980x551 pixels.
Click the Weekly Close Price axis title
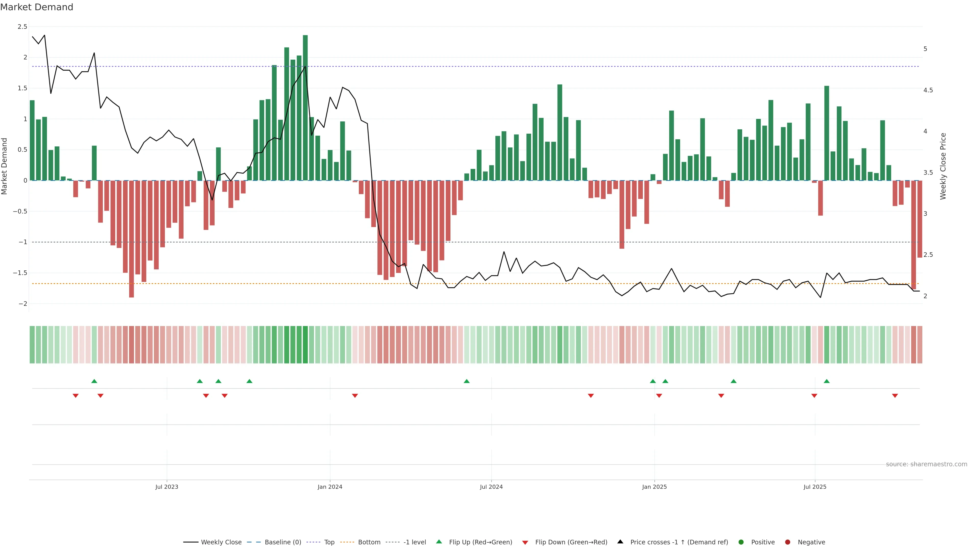943,166
